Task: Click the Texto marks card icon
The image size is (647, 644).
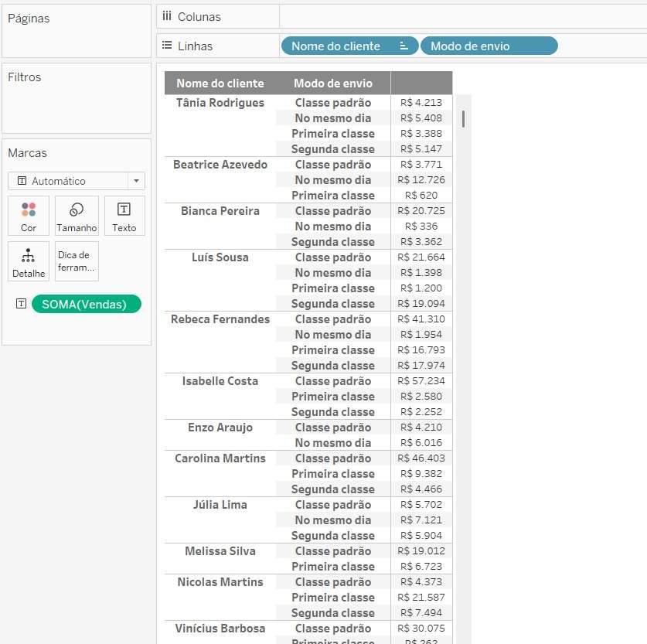Action: (124, 216)
